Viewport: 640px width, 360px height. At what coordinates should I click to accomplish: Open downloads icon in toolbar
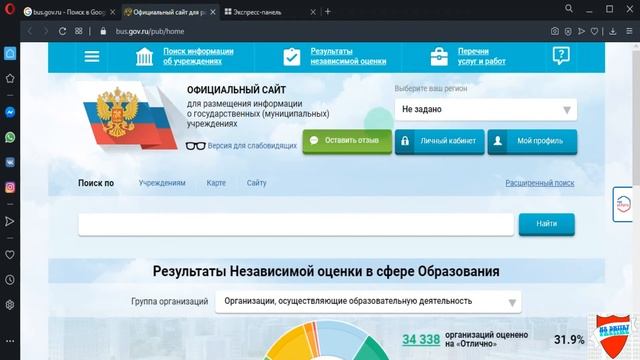[613, 31]
